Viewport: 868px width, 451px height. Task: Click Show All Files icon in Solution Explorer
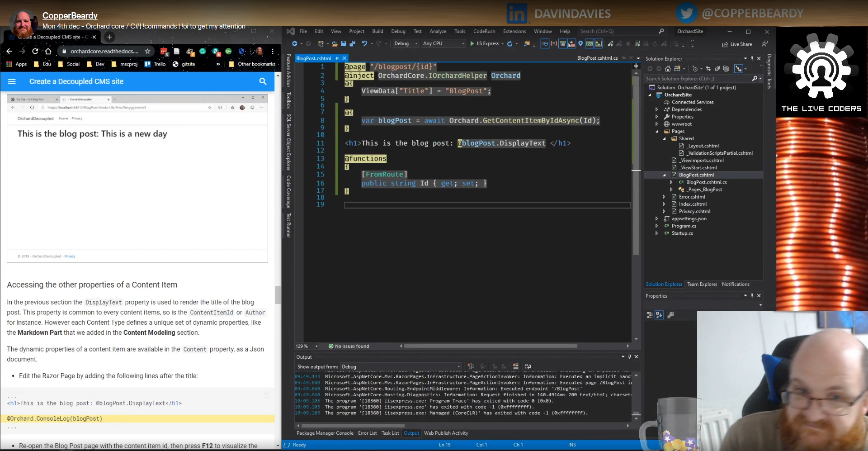[x=726, y=69]
